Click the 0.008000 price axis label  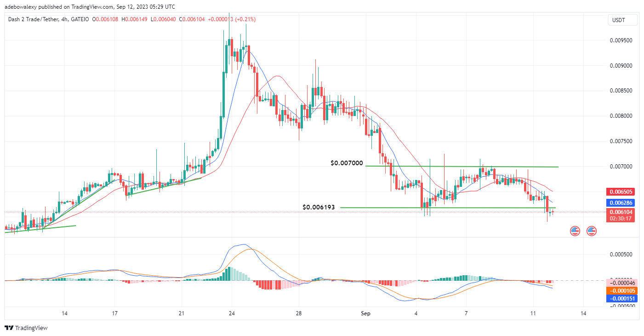pos(620,116)
